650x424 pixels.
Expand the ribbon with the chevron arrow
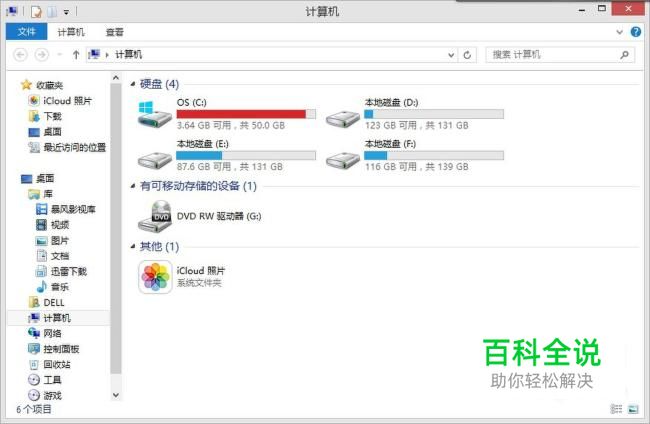619,31
